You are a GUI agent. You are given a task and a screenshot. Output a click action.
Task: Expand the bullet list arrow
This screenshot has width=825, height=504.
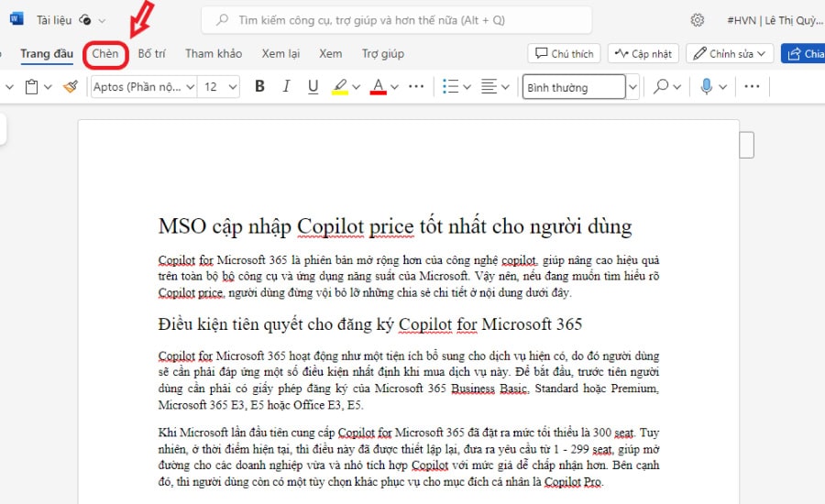467,87
